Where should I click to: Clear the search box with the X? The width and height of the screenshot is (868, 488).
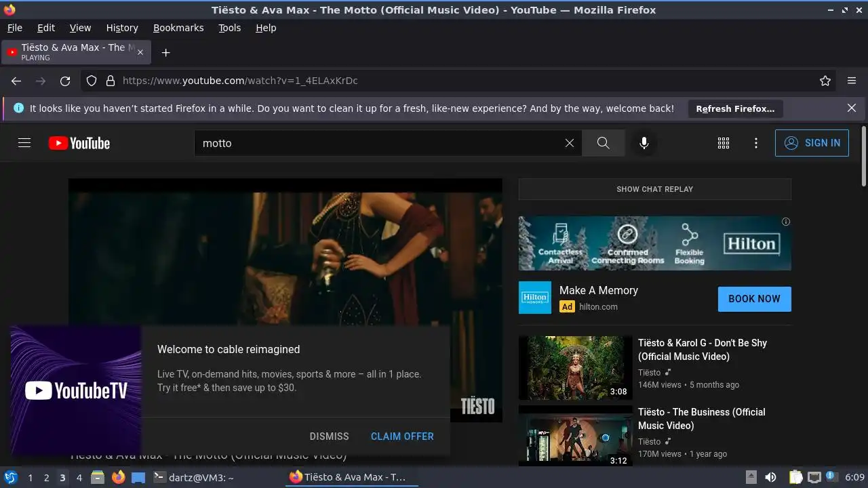click(x=570, y=143)
